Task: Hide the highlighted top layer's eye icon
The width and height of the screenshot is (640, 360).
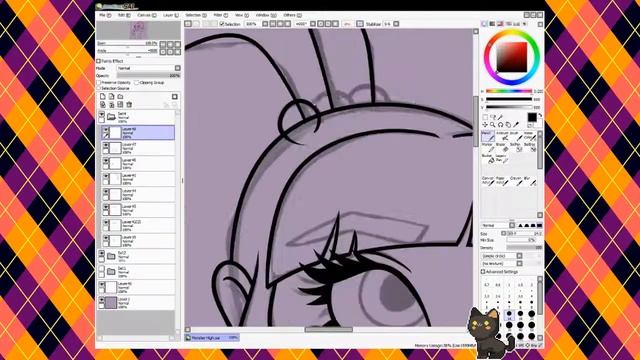Action: point(106,129)
